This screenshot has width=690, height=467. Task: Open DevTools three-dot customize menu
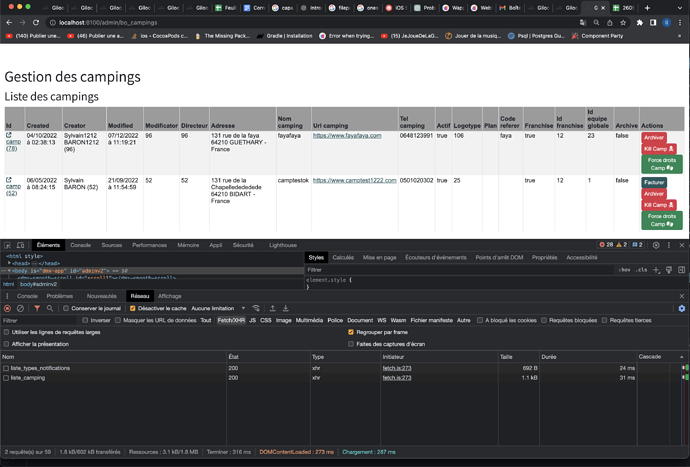669,245
